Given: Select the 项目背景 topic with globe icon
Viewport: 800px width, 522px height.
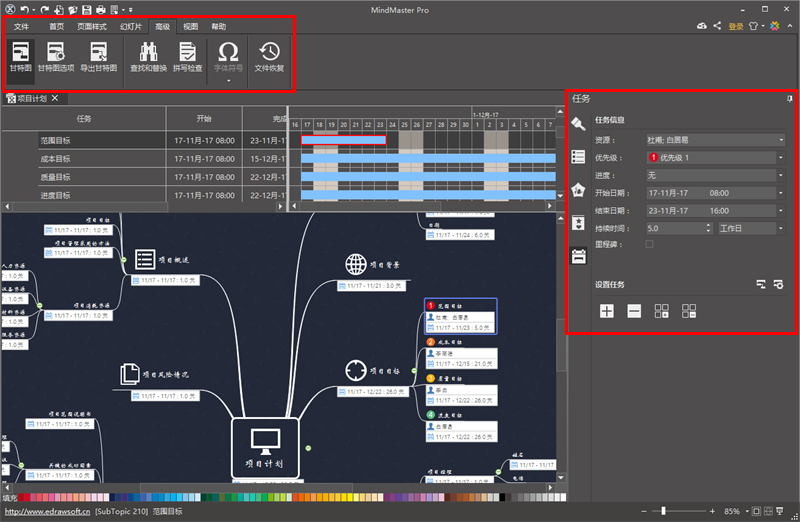Looking at the screenshot, I should [x=372, y=264].
